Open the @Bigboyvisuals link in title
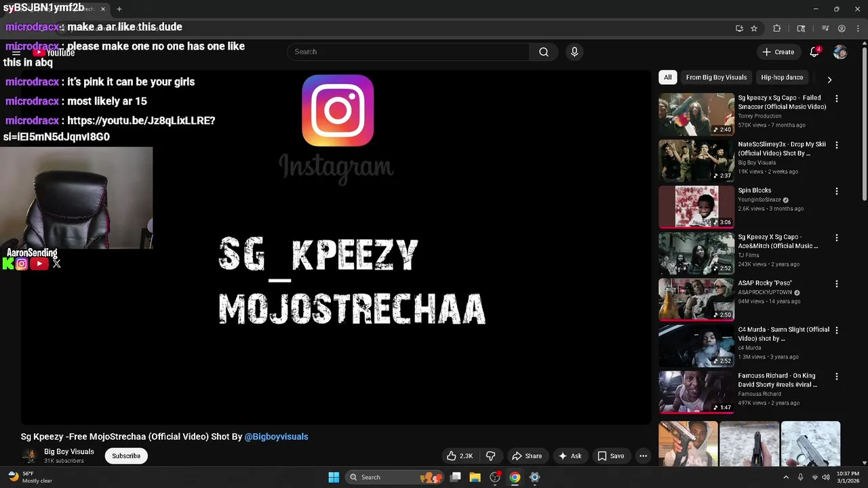 coord(276,436)
